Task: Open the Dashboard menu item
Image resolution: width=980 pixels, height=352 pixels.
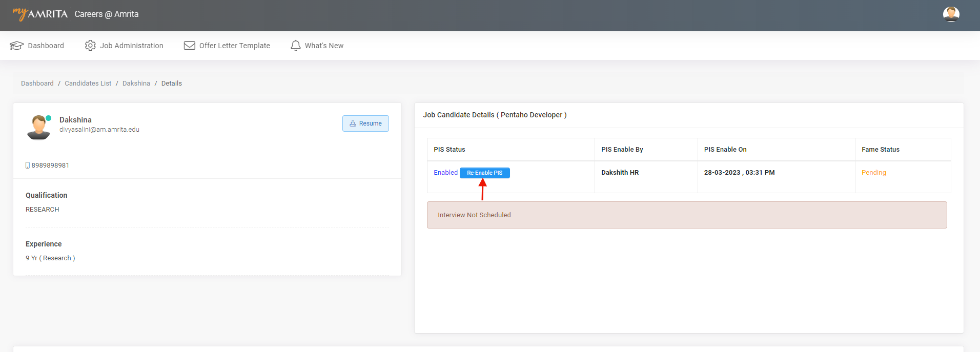Action: 46,46
